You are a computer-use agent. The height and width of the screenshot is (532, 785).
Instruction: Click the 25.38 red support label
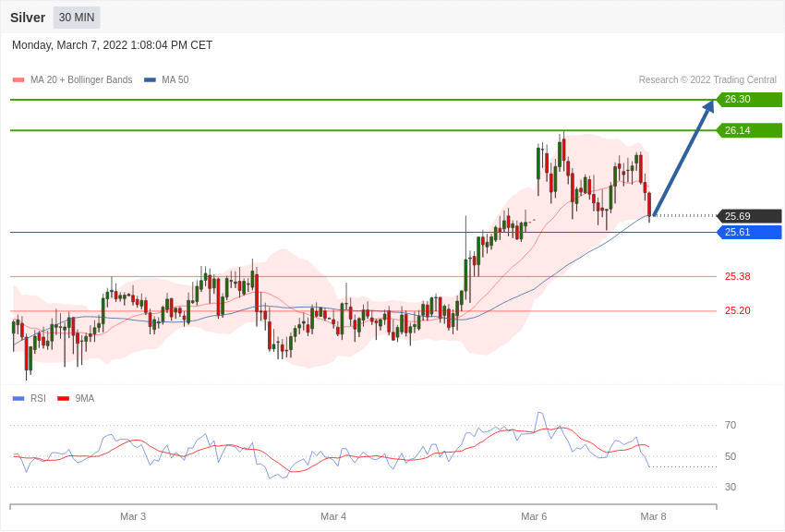tap(738, 276)
